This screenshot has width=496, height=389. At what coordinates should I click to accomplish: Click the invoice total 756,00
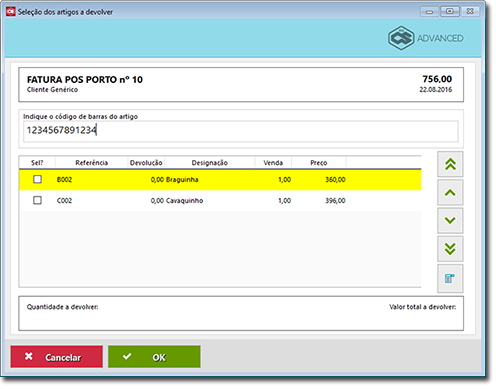pyautogui.click(x=437, y=79)
